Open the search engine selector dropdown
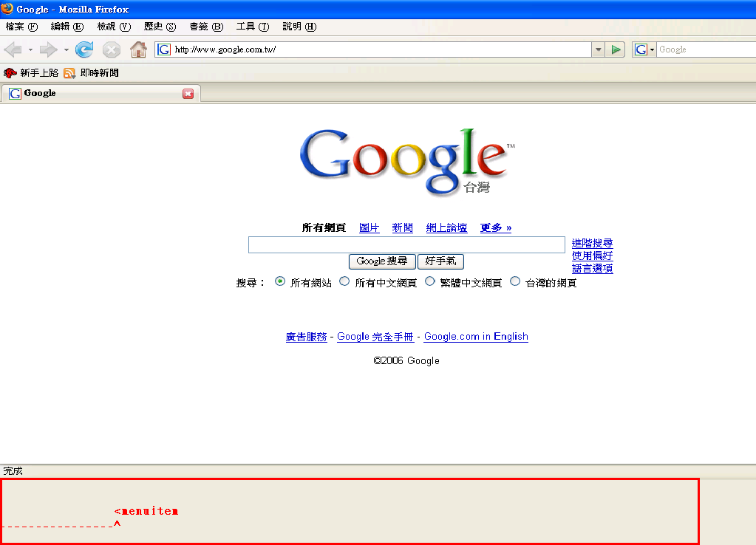This screenshot has height=545, width=756. [652, 49]
